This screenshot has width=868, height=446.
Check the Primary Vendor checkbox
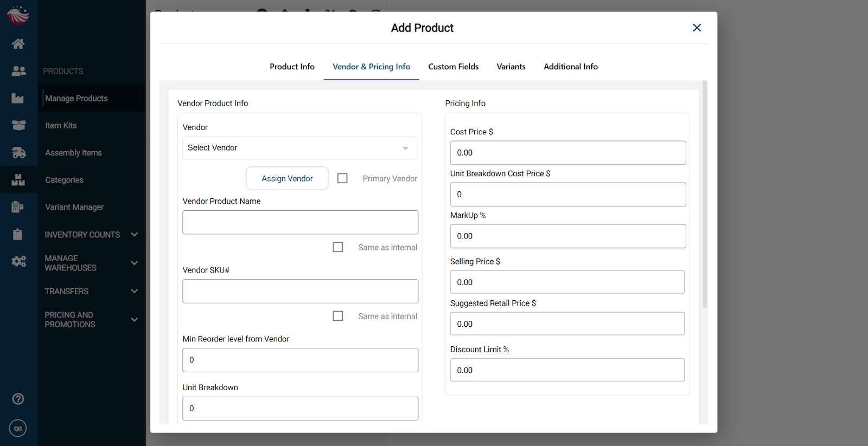[342, 178]
